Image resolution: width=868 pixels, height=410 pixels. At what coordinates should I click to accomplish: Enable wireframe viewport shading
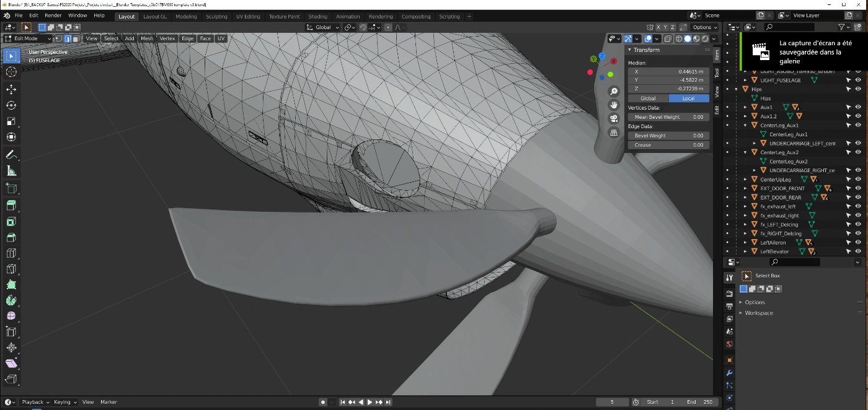tap(678, 38)
